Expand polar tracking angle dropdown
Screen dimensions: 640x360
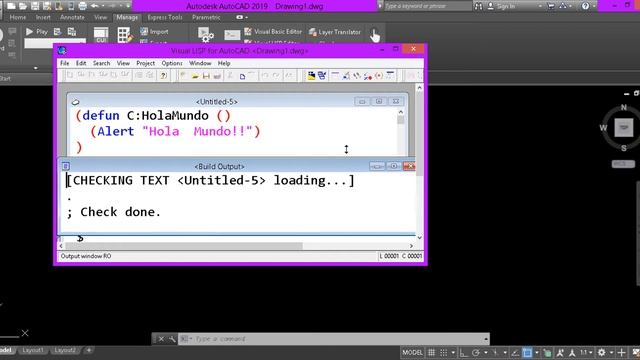(485, 352)
